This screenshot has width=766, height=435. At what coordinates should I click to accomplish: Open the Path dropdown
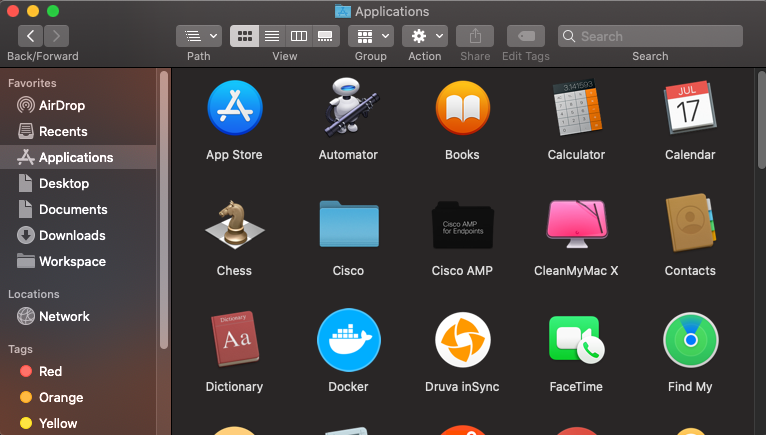tap(199, 36)
